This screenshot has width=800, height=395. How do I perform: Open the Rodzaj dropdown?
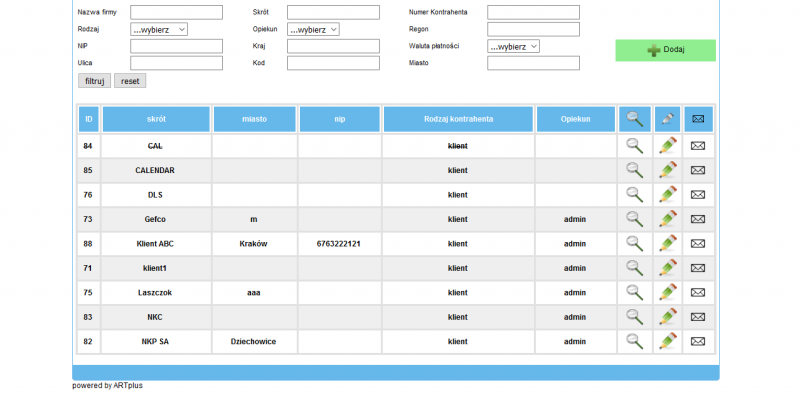[x=159, y=30]
